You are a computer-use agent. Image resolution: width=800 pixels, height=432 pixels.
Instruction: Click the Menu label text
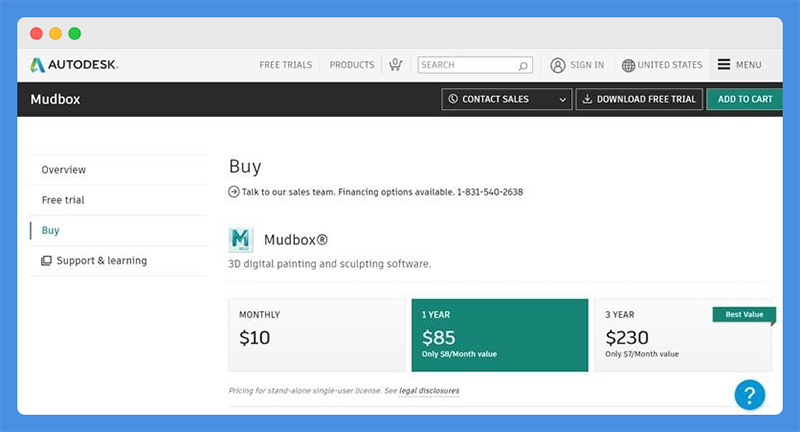pos(748,65)
